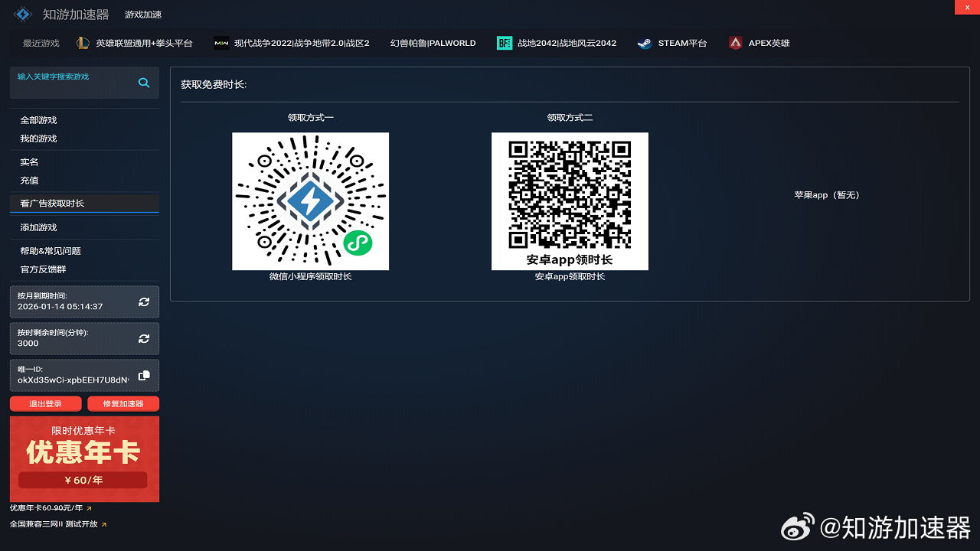Click 退出登录 button

tap(46, 403)
